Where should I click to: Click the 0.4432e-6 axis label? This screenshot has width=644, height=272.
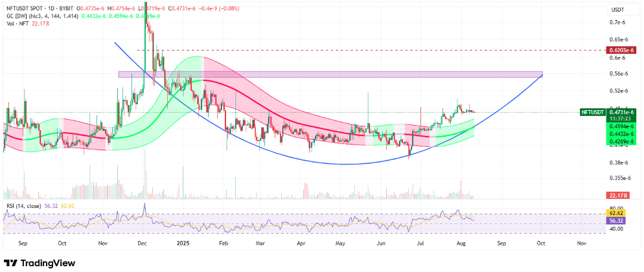[620, 134]
